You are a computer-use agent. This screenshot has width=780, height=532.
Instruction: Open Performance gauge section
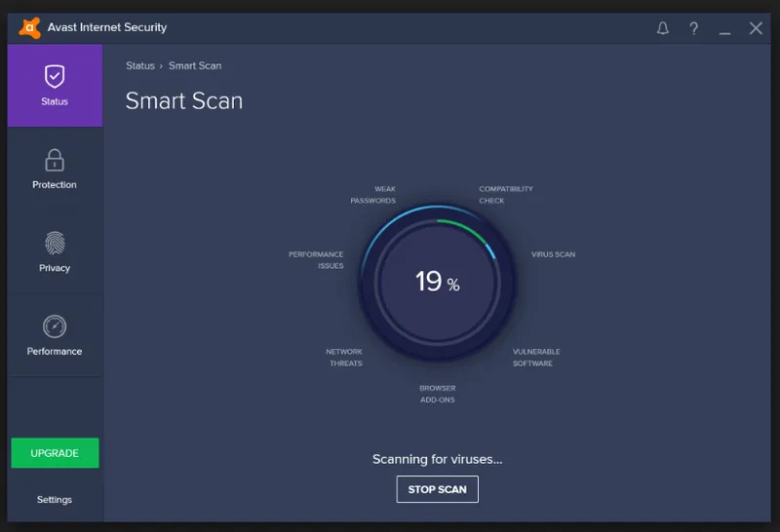[55, 335]
